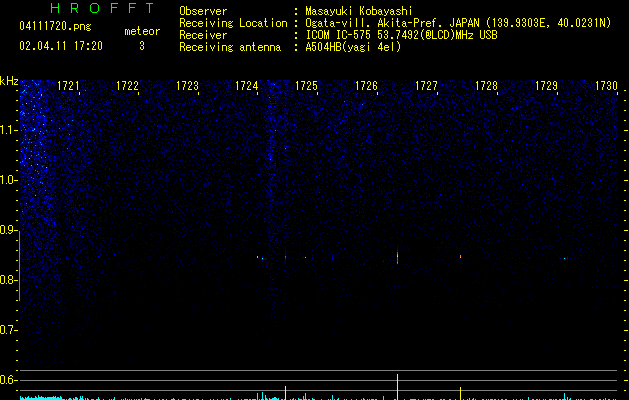Image resolution: width=629 pixels, height=400 pixels.
Task: Click the 1721 time marker
Action: click(x=68, y=86)
